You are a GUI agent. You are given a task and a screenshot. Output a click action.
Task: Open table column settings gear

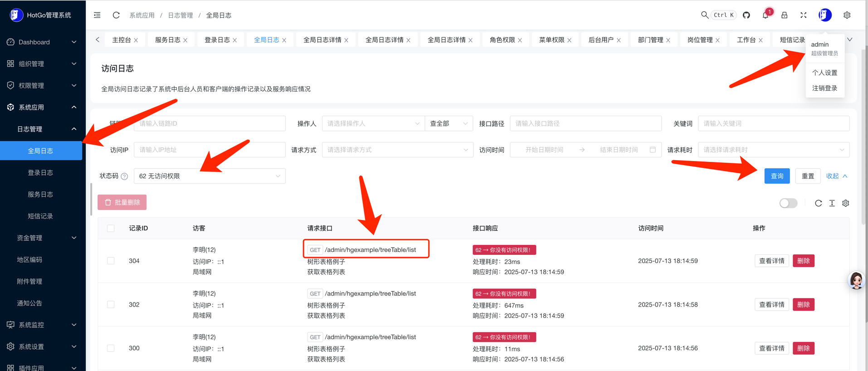[x=846, y=203]
